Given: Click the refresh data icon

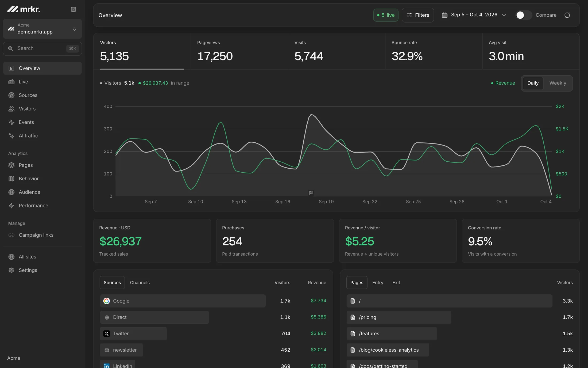Looking at the screenshot, I should pos(567,15).
